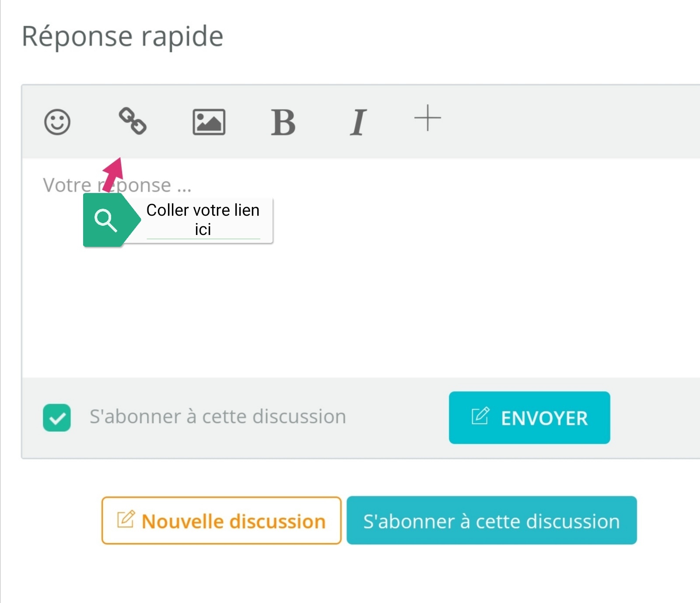Click the underline beneath 'Coller votre lien ici'
The height and width of the screenshot is (603, 700).
tap(203, 239)
